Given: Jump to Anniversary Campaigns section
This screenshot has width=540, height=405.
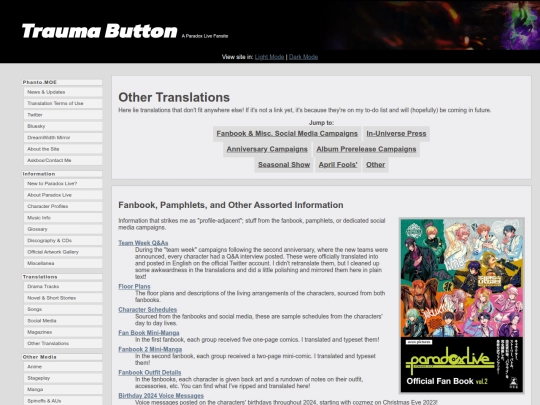Looking at the screenshot, I should tap(267, 149).
